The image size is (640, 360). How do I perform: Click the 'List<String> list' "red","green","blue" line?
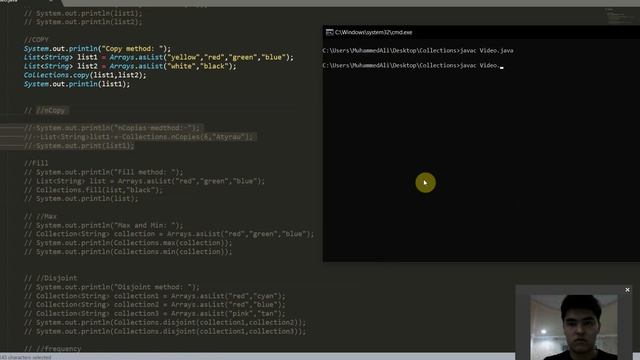[144, 181]
